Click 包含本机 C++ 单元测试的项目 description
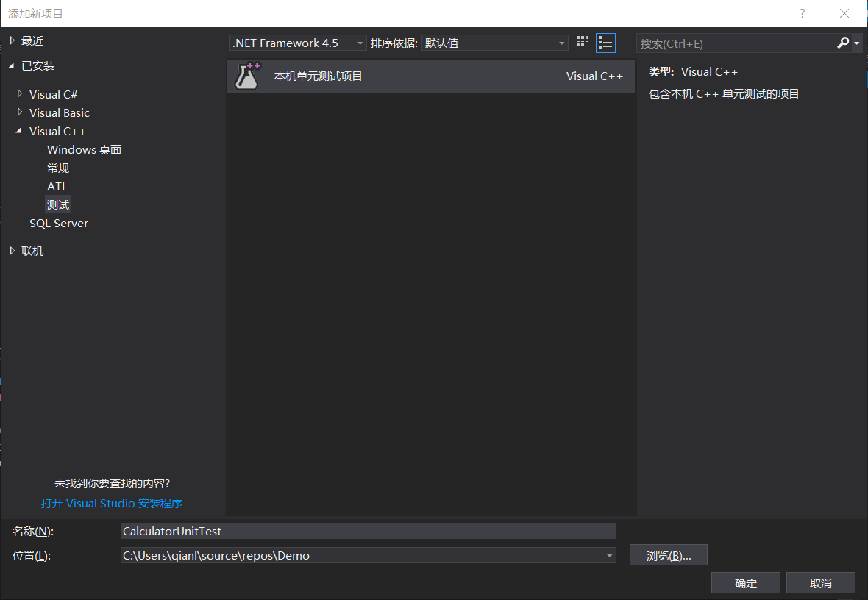Viewport: 868px width, 600px height. tap(724, 93)
